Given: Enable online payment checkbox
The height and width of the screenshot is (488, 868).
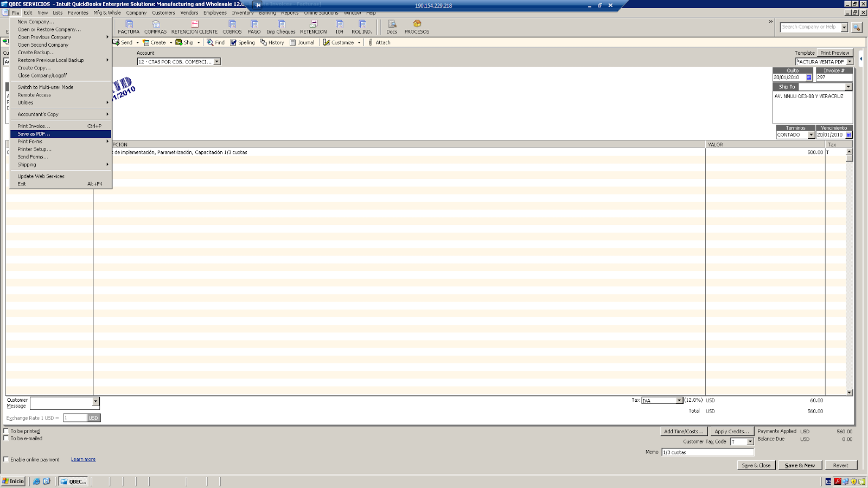Looking at the screenshot, I should click(x=6, y=459).
